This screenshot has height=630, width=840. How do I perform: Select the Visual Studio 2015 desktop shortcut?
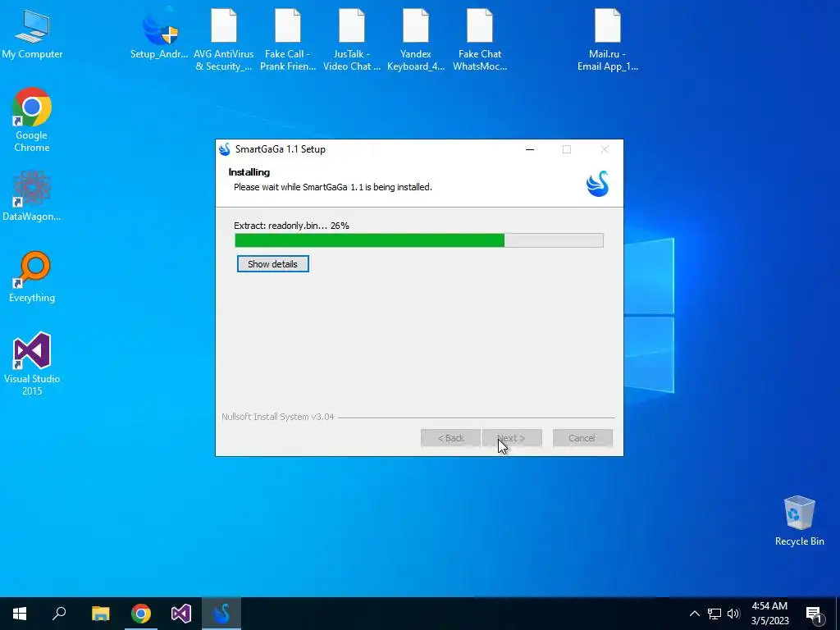32,363
